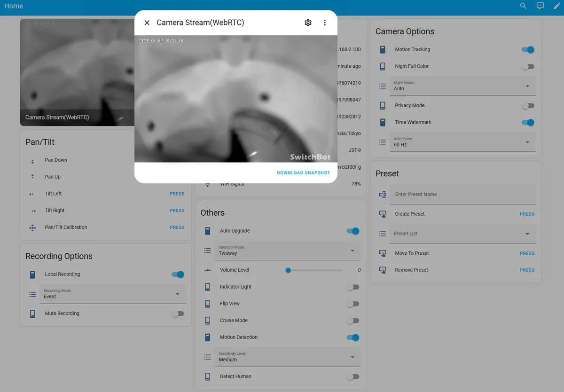The image size is (564, 392).
Task: Click the Pan Down arrow icon
Action: [x=32, y=160]
